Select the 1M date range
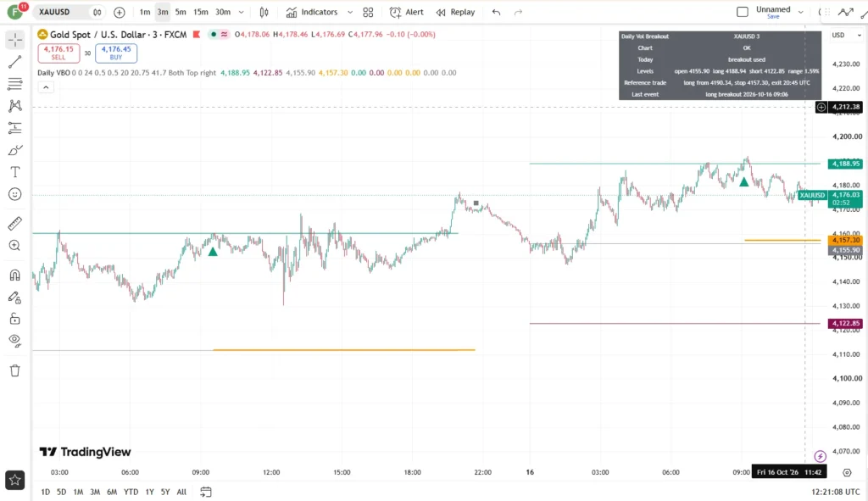This screenshot has height=501, width=868. click(x=78, y=492)
